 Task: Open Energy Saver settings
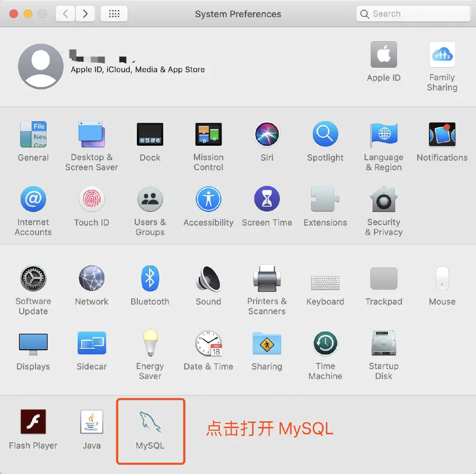coord(150,344)
